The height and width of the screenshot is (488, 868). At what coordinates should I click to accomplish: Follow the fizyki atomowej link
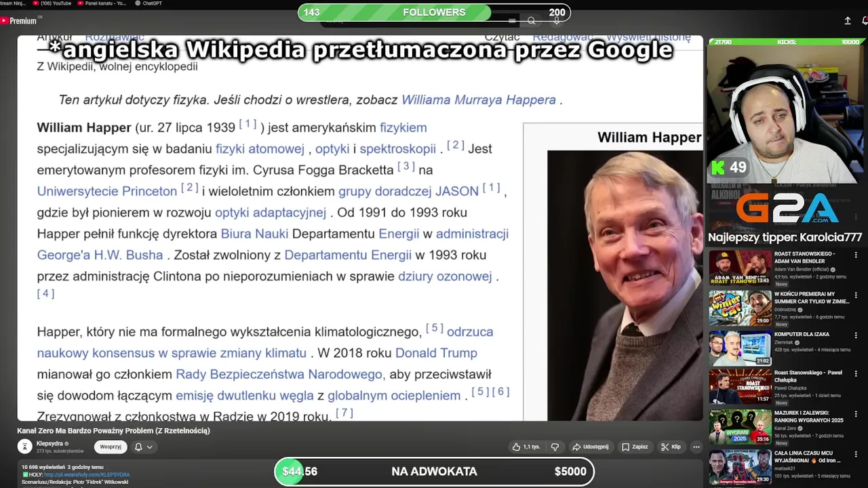click(260, 148)
